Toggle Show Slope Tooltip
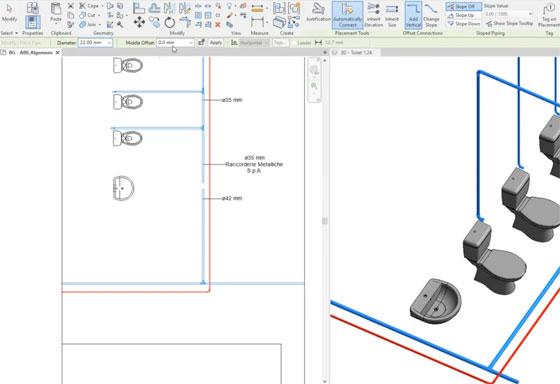 pos(509,24)
